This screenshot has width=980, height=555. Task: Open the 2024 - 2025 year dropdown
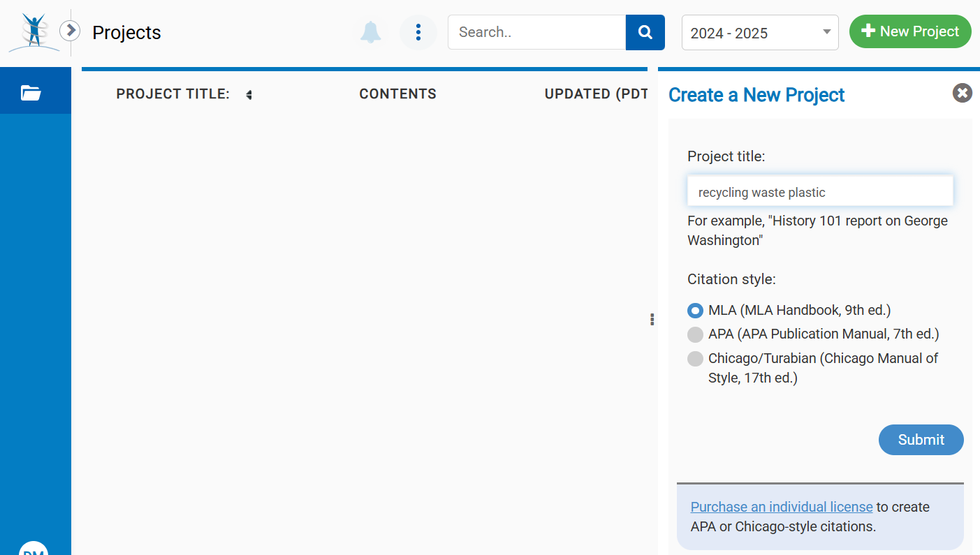[x=759, y=33]
